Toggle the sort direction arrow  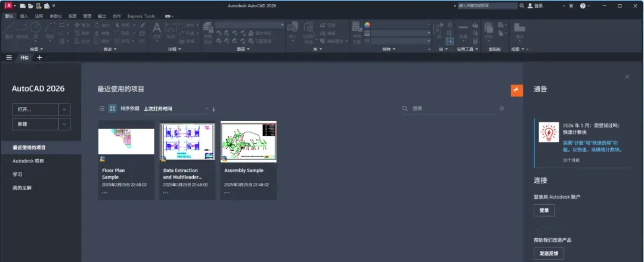coord(213,109)
